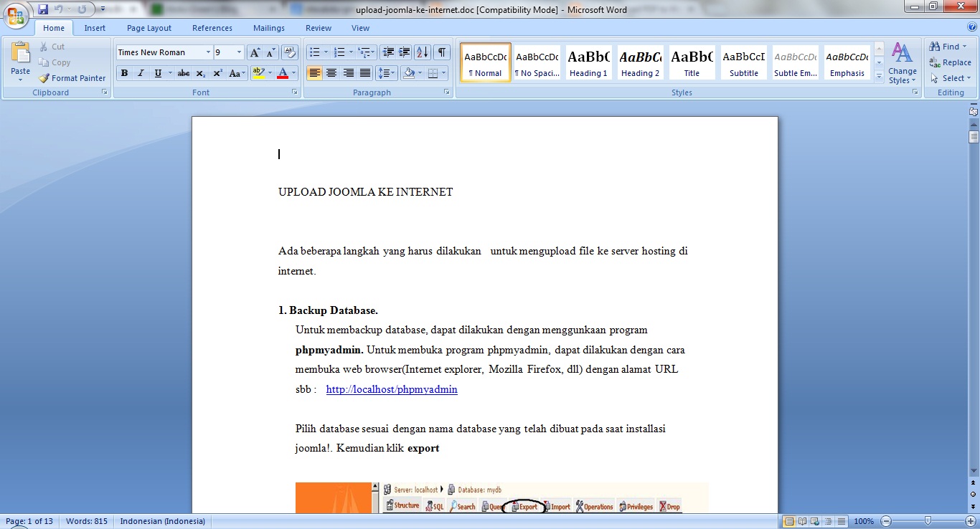
Task: Center-align the paragraph text
Action: (331, 73)
